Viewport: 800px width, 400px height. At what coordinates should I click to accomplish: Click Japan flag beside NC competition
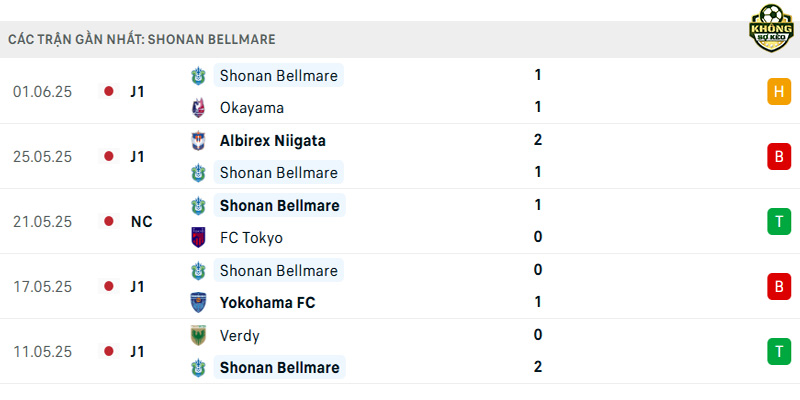tap(109, 221)
